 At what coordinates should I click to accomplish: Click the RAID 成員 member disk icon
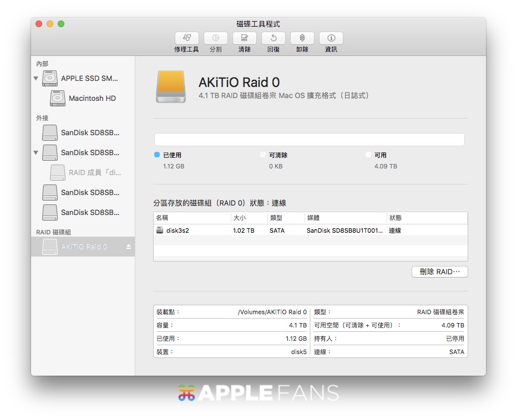pyautogui.click(x=58, y=172)
